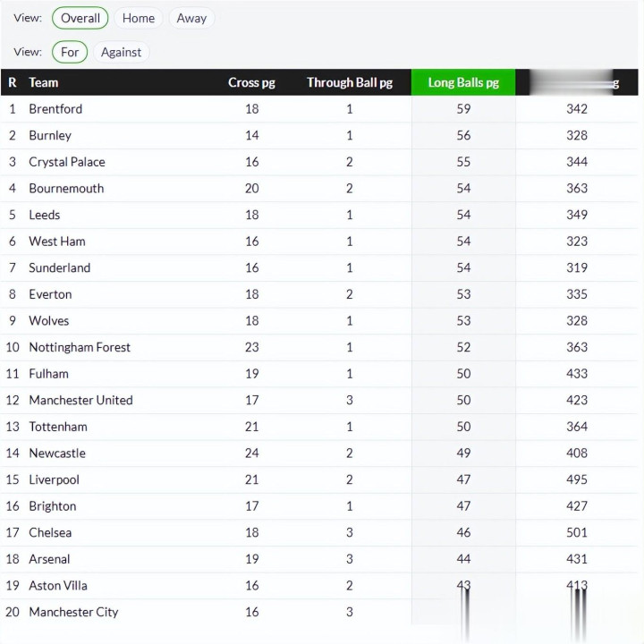The image size is (644, 644).
Task: Switch to Against stats filter
Action: (x=121, y=52)
